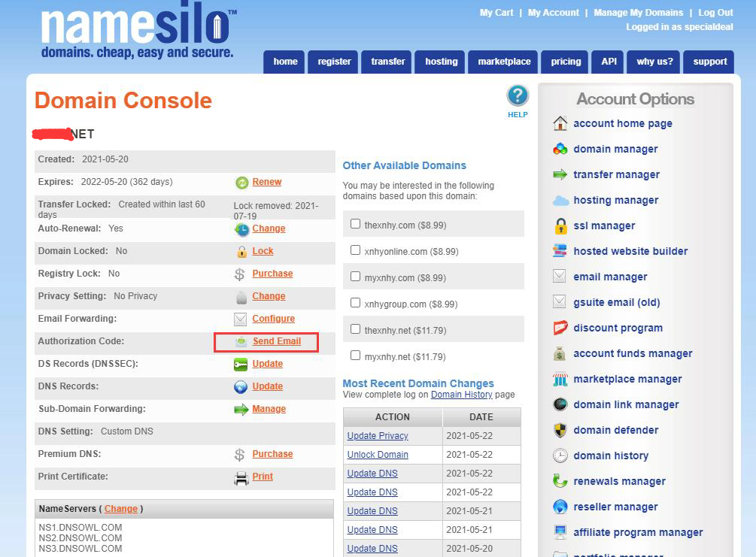Click the Sub-Domain Forwarding arrow icon

pos(241,410)
